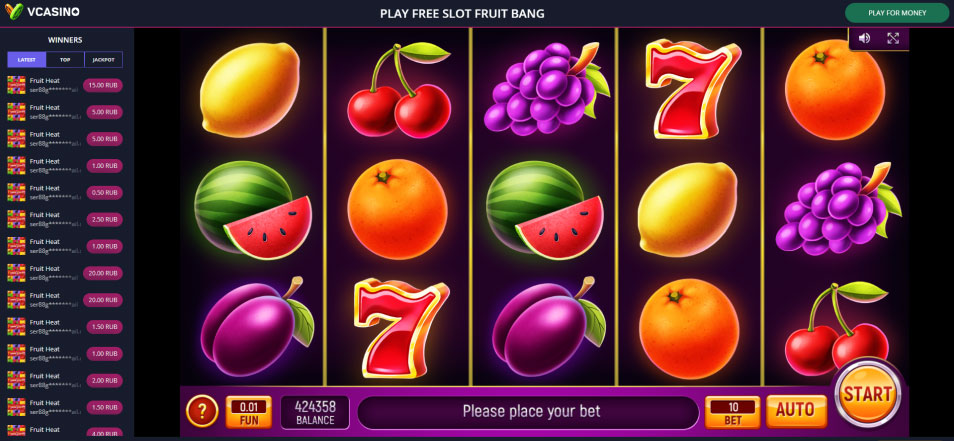Click the 424358 BALANCE display

point(315,412)
